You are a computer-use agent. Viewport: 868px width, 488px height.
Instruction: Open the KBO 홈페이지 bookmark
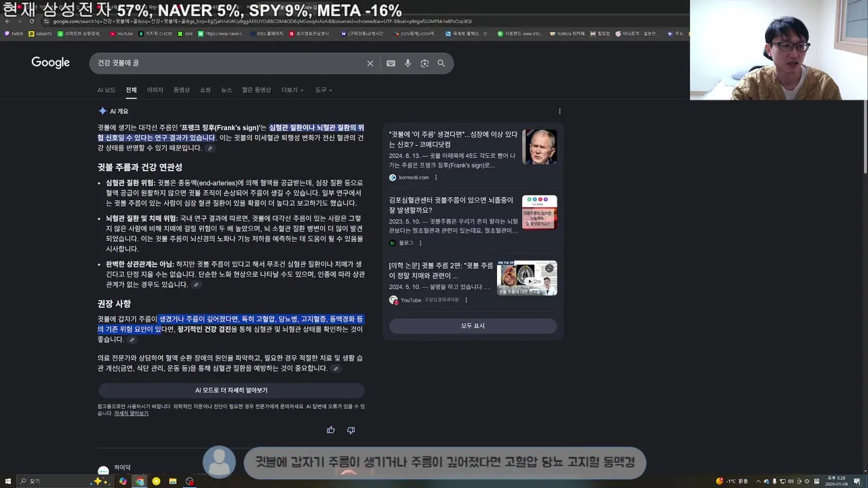(267, 33)
